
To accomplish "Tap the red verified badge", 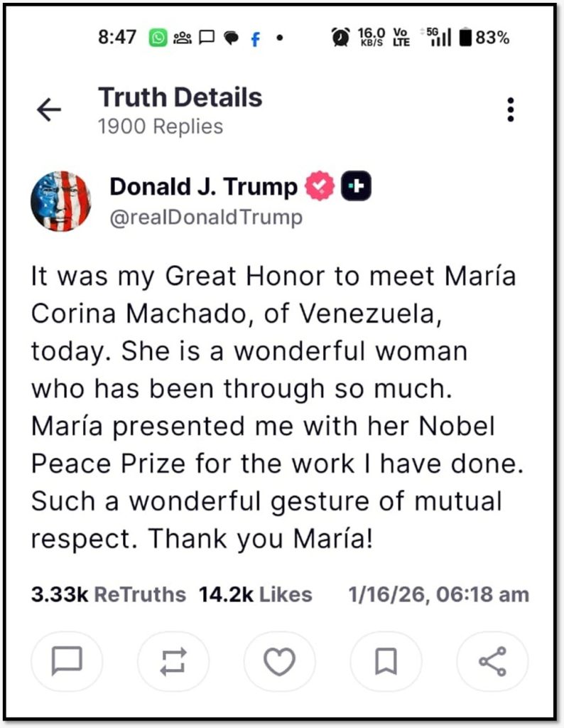I will (x=320, y=187).
